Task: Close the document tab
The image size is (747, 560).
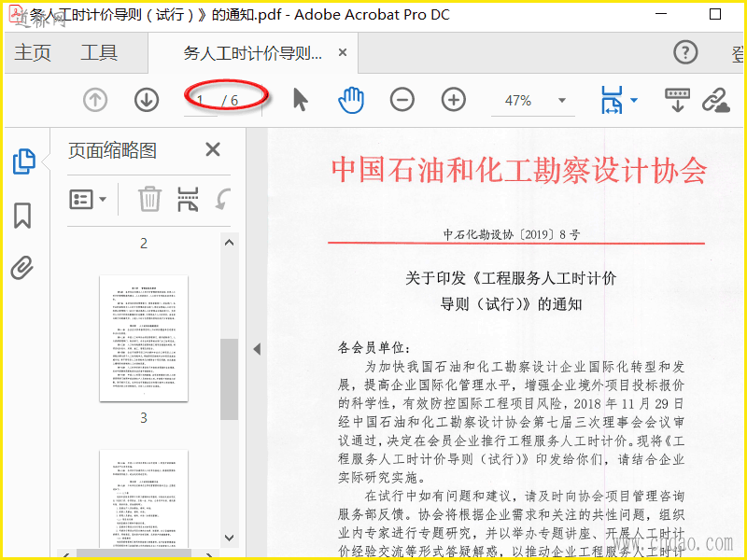Action: click(x=343, y=52)
